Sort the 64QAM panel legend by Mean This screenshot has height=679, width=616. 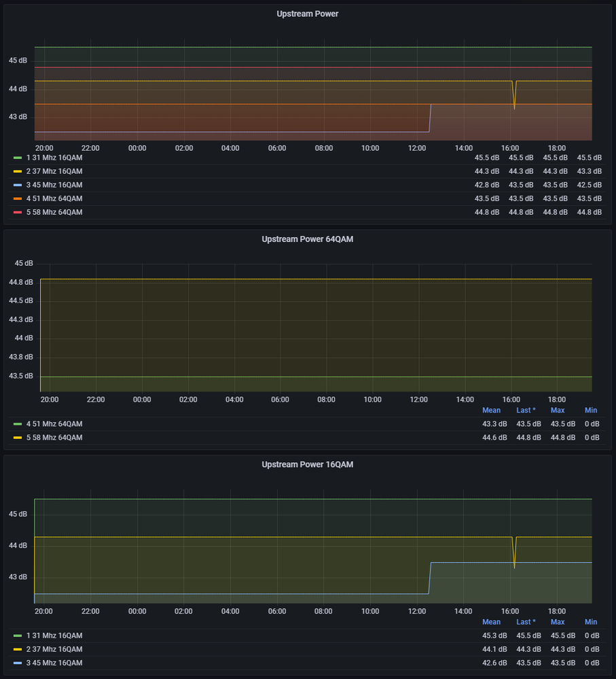491,411
